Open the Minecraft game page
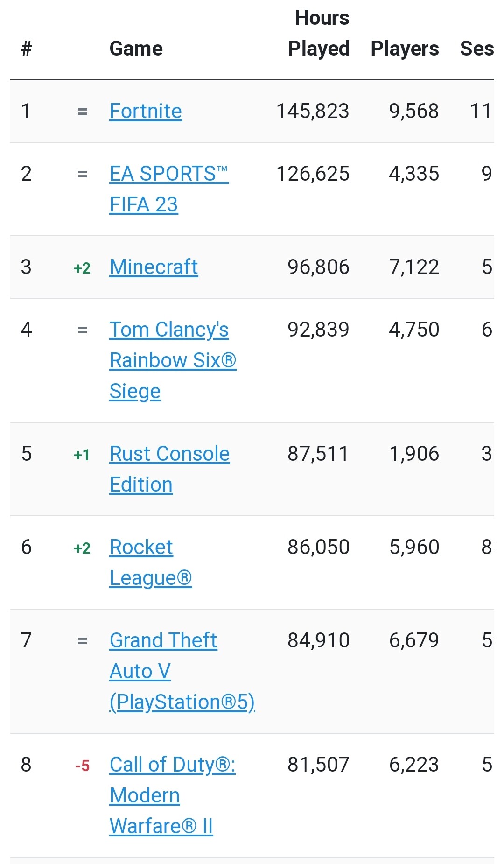This screenshot has width=504, height=864. 154,267
